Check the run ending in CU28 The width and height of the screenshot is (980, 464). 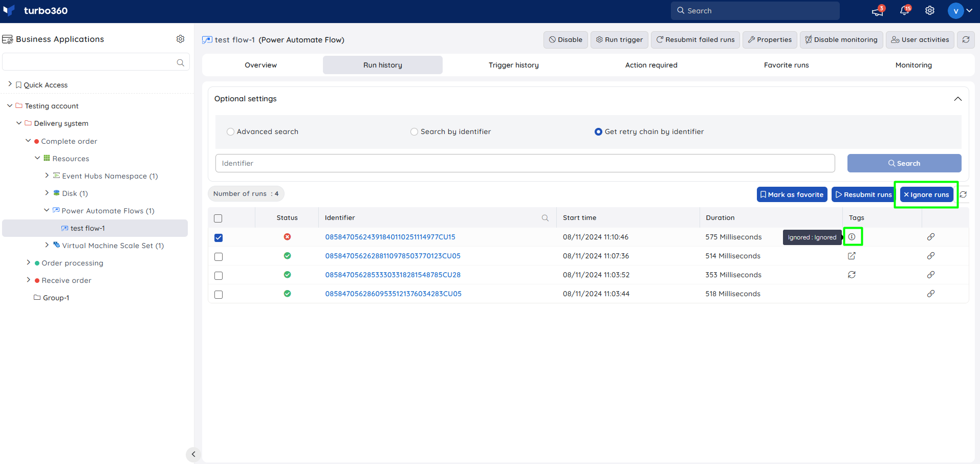219,276
